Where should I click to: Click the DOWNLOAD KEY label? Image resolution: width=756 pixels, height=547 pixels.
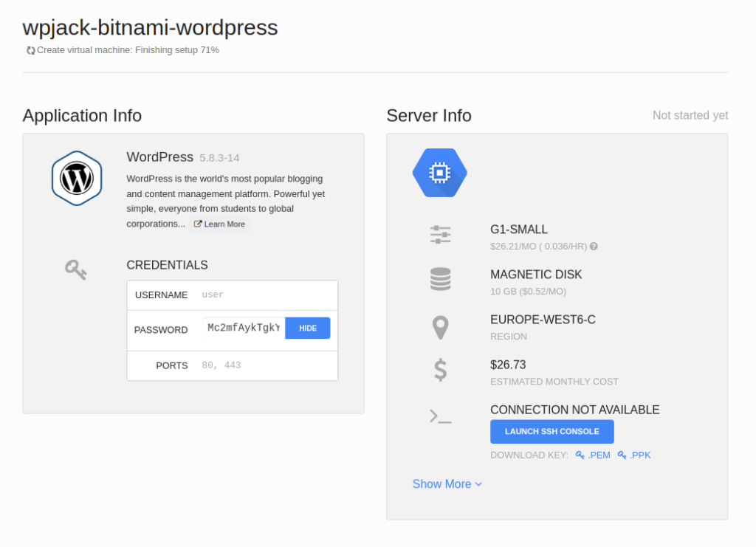tap(529, 455)
